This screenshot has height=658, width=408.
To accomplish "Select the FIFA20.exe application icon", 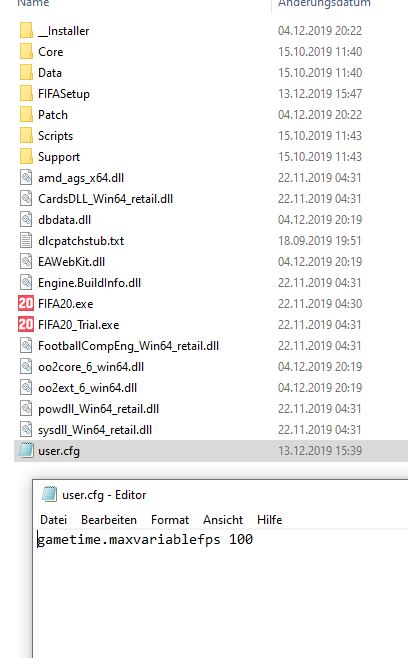I will coord(26,303).
